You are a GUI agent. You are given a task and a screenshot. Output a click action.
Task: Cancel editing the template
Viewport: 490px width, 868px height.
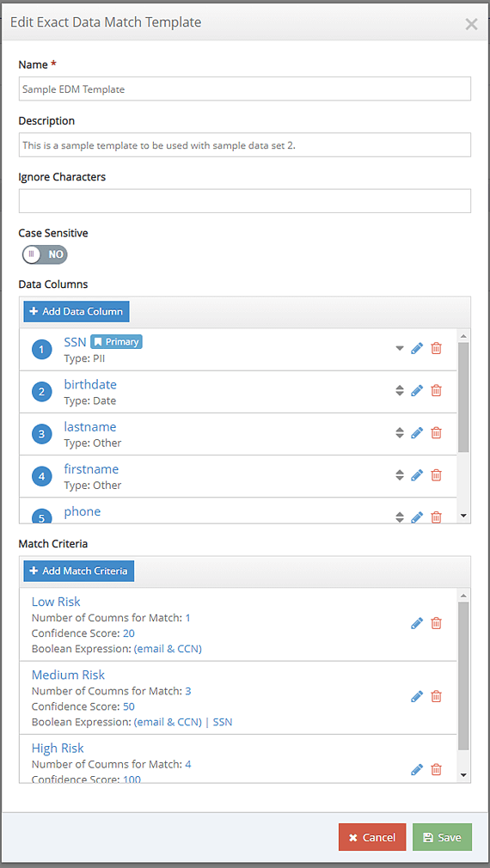[372, 837]
